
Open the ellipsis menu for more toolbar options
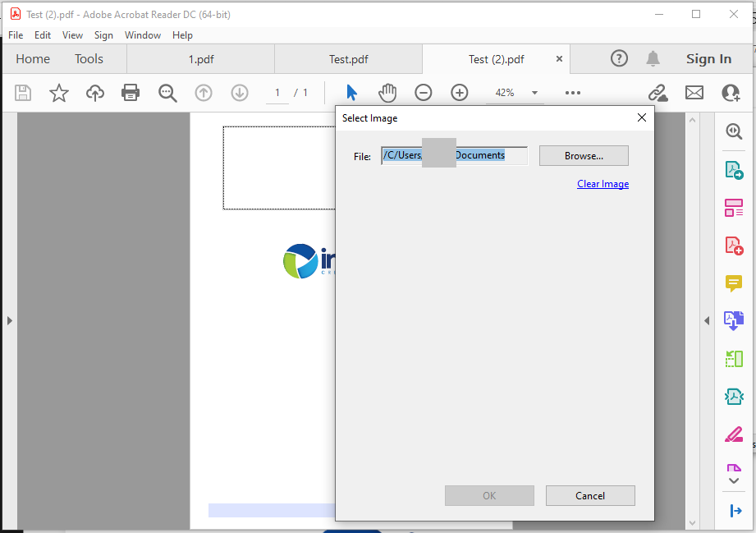click(x=572, y=92)
